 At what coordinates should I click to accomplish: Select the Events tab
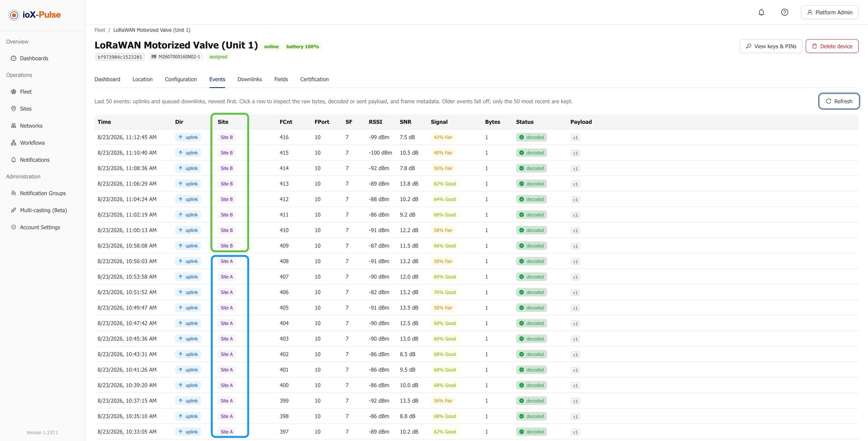click(x=217, y=79)
